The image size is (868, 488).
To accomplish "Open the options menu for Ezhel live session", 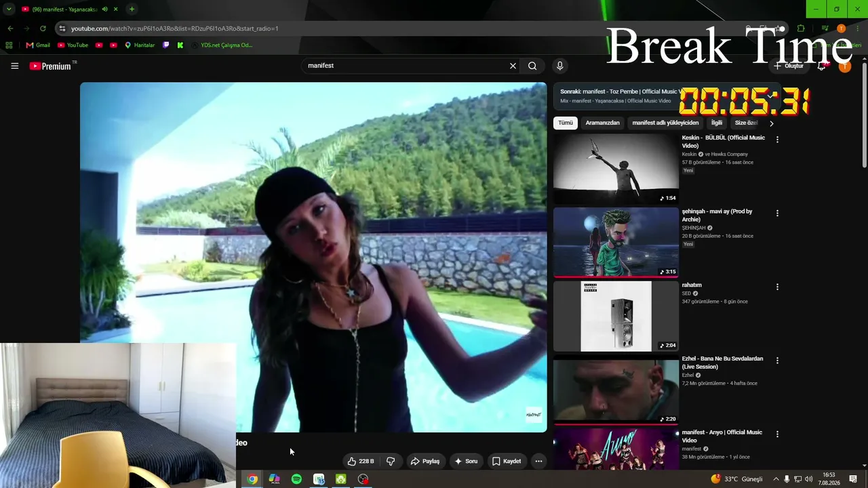I will [x=777, y=361].
